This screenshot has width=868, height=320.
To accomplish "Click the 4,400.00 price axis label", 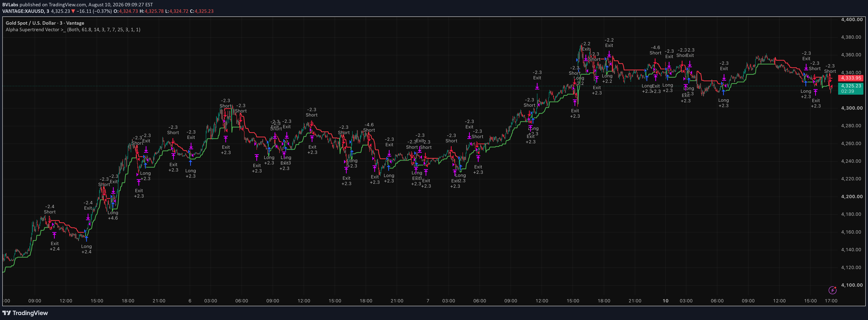I will pyautogui.click(x=852, y=20).
